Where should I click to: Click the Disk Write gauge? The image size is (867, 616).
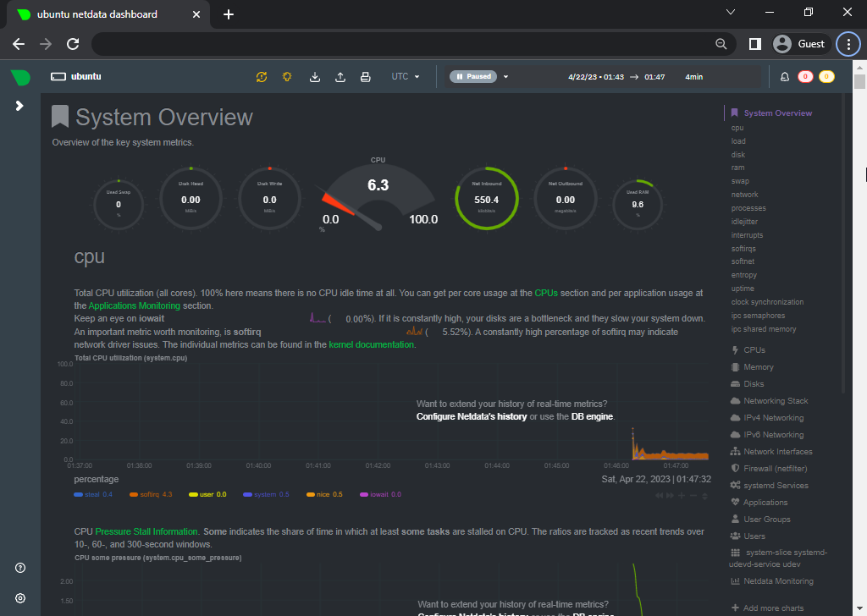270,198
